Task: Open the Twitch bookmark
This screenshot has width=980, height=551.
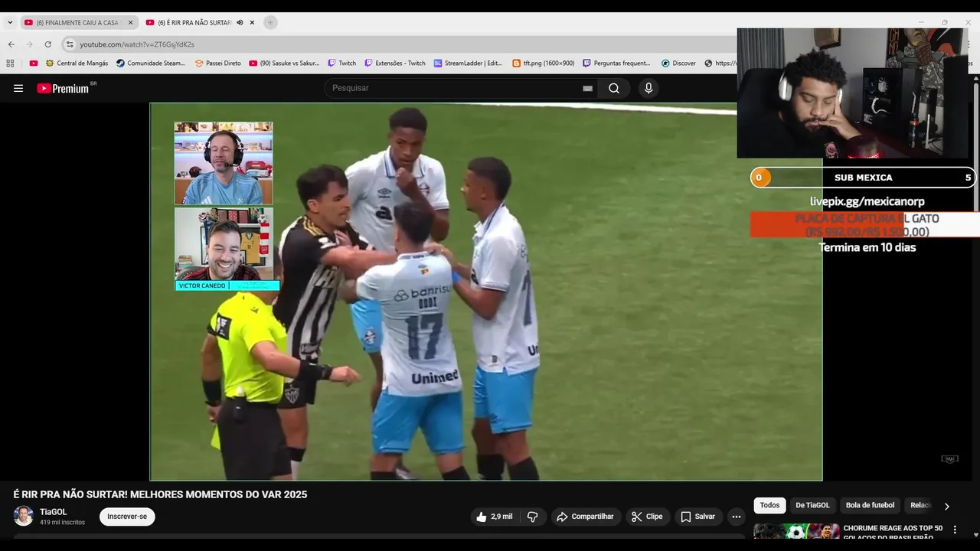Action: click(x=342, y=64)
